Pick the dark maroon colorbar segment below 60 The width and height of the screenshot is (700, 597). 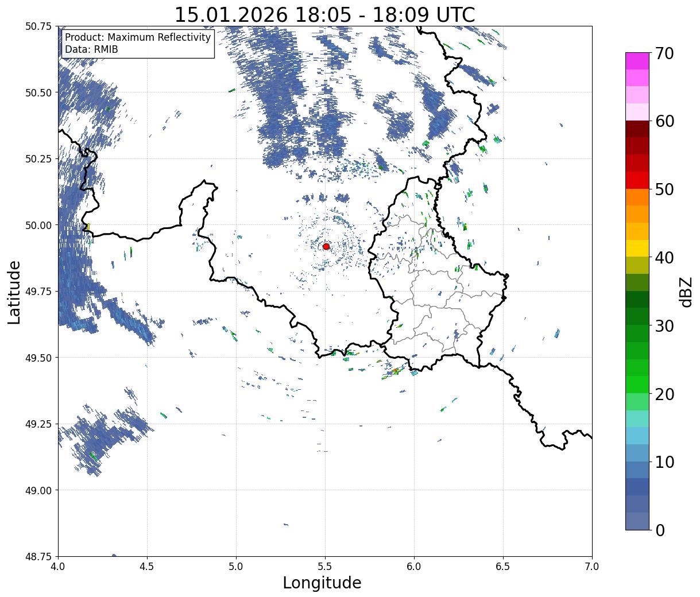[x=637, y=129]
